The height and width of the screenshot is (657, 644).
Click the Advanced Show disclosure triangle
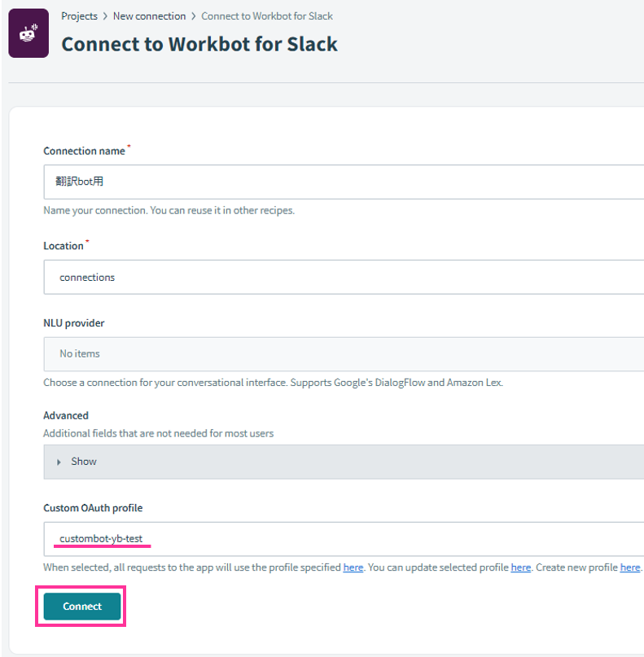point(59,462)
